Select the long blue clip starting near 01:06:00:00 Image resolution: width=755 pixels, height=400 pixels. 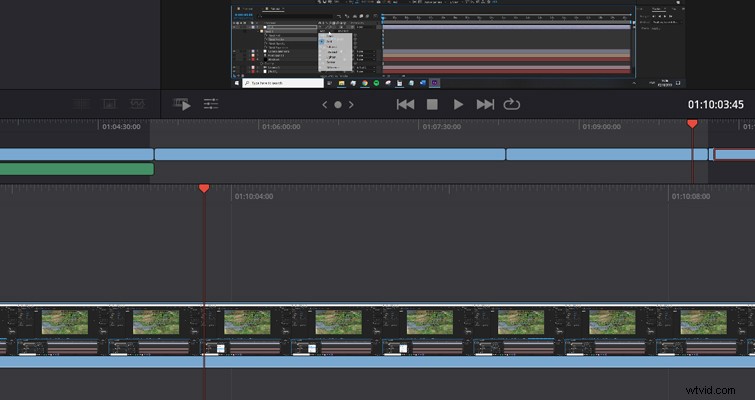(x=330, y=154)
